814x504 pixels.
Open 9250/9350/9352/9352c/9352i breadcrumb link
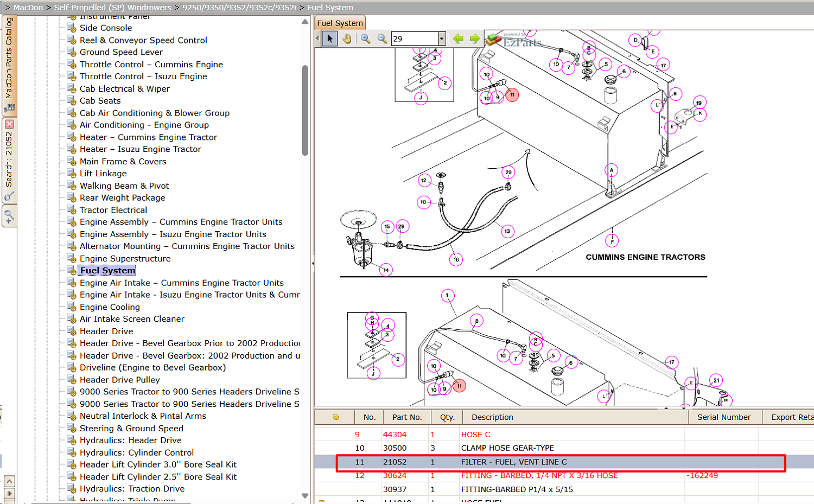tap(239, 8)
